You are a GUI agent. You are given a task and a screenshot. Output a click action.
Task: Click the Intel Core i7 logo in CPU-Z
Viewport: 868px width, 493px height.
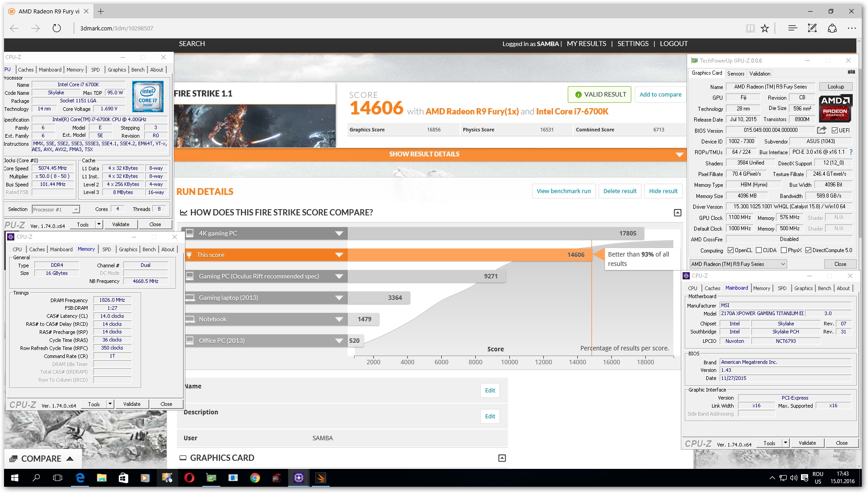coord(148,97)
